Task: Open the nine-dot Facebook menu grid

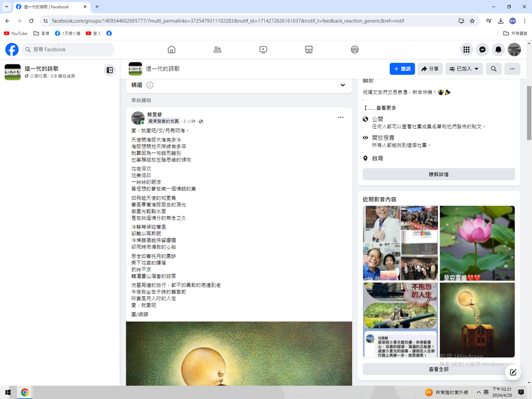Action: coord(466,49)
